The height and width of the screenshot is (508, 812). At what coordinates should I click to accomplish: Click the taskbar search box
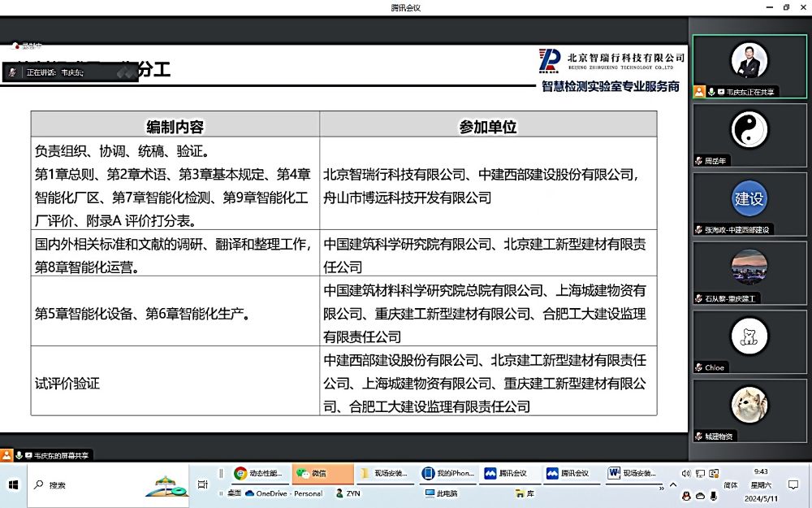(109, 485)
